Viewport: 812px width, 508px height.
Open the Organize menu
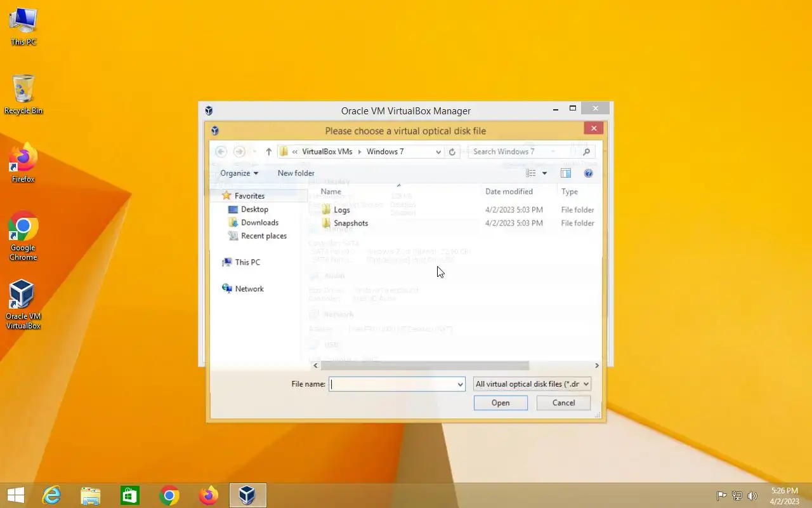239,173
